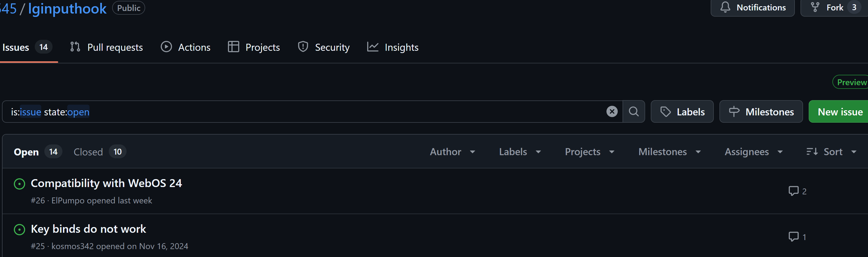Go to the Insights tab
868x257 pixels.
pos(393,47)
